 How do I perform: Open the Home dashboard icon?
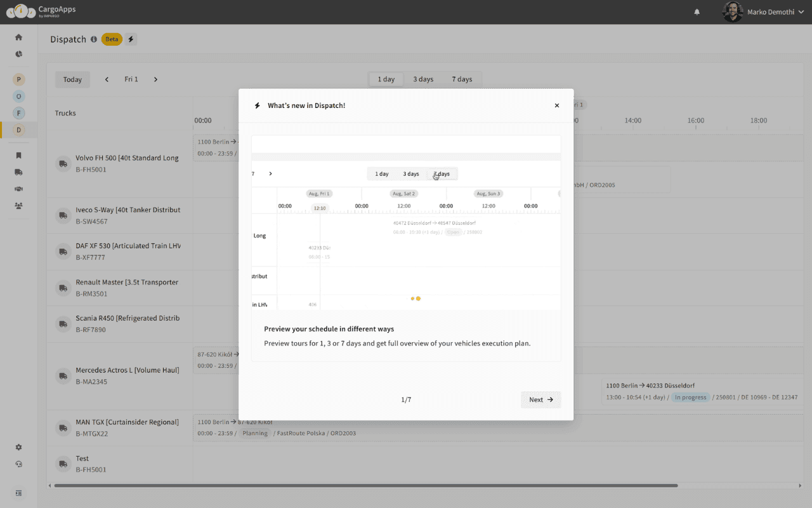[18, 36]
